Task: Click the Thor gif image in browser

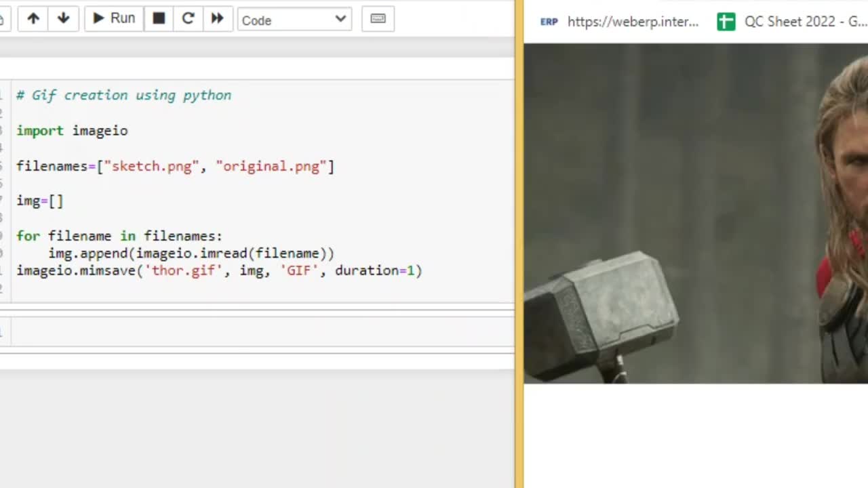Action: [x=696, y=213]
